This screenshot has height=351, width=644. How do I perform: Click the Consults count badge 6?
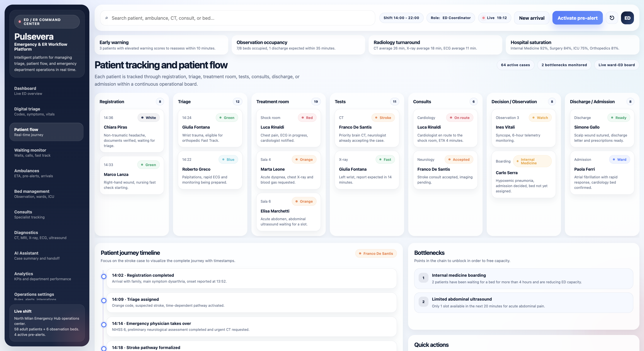click(474, 101)
